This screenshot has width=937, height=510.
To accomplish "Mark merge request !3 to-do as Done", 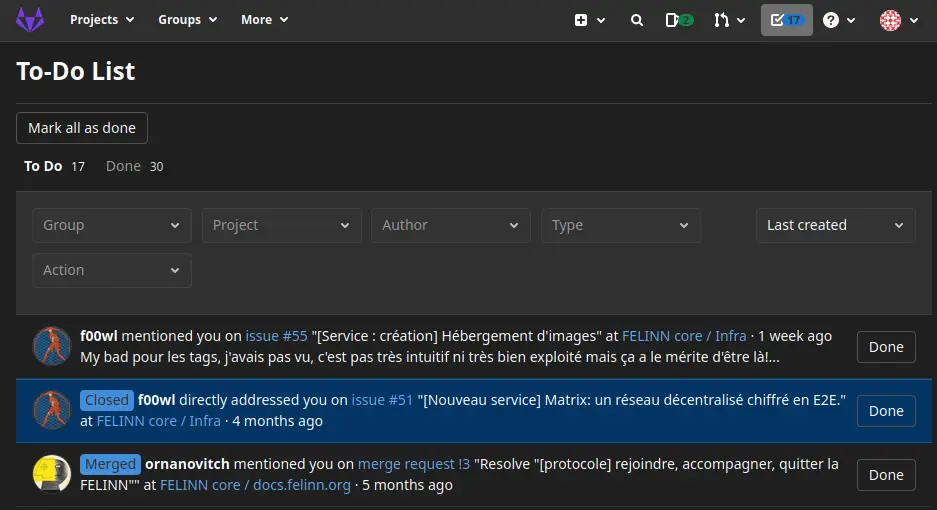I will (886, 475).
